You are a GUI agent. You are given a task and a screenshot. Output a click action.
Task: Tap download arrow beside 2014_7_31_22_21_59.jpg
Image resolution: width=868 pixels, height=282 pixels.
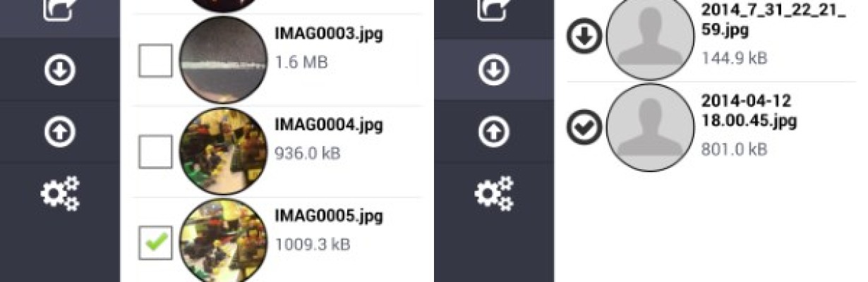tap(585, 37)
